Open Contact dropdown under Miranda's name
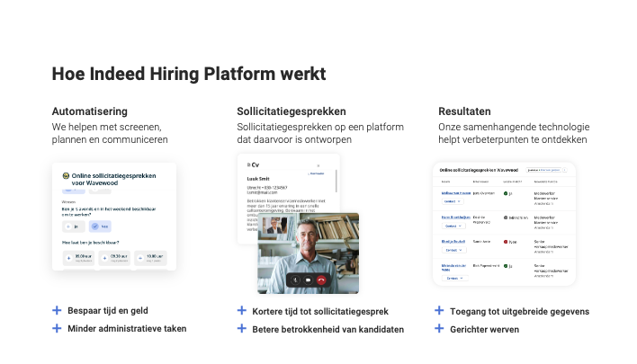Viewport: 637px width, 364px height. [x=454, y=278]
